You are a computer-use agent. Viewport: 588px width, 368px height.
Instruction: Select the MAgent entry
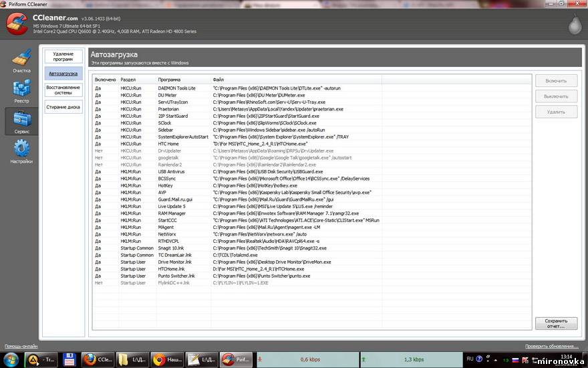pyautogui.click(x=311, y=227)
